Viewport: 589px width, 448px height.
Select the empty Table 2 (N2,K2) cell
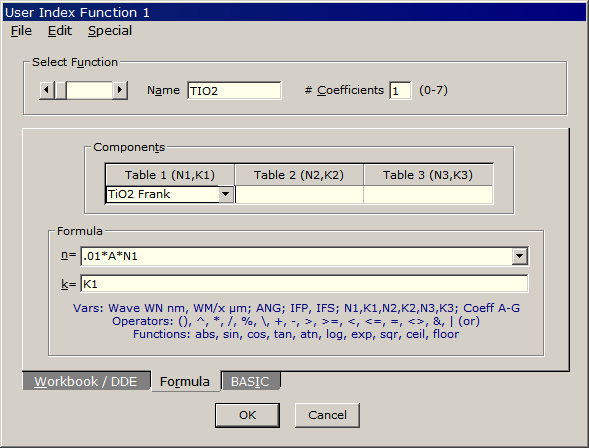click(x=299, y=195)
